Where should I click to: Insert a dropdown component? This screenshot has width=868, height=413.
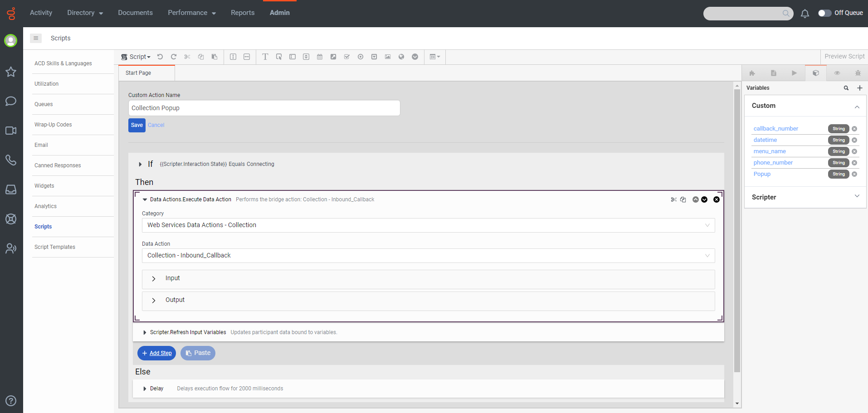click(374, 57)
